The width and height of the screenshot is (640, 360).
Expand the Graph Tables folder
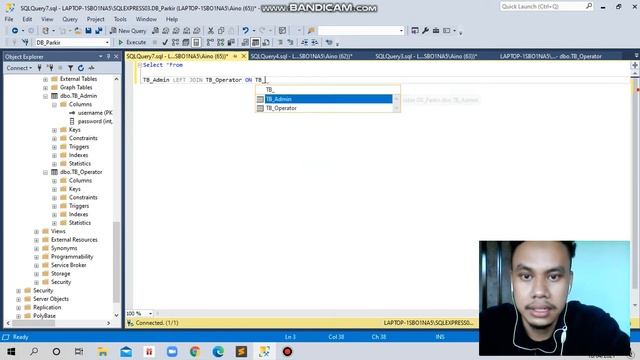tap(45, 87)
